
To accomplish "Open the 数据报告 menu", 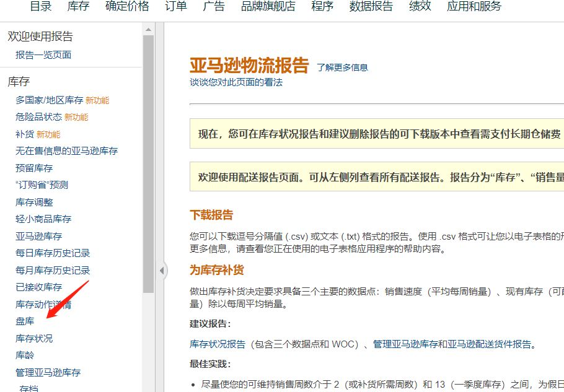I will (371, 6).
